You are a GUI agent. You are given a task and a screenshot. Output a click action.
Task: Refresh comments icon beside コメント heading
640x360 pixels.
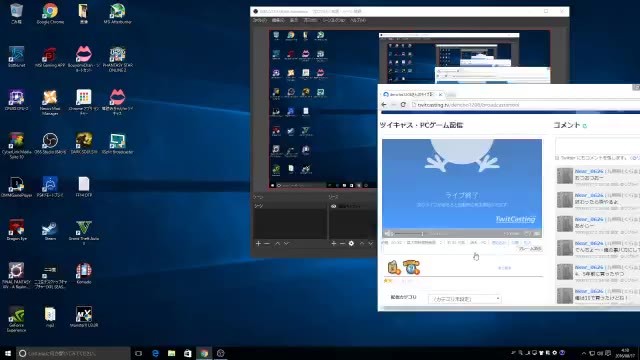(x=584, y=126)
